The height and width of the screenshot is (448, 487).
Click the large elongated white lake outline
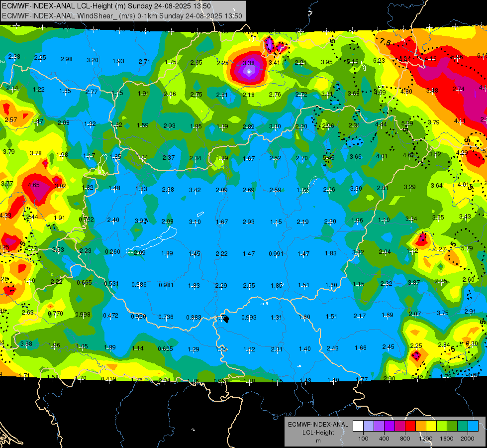[x=152, y=240]
